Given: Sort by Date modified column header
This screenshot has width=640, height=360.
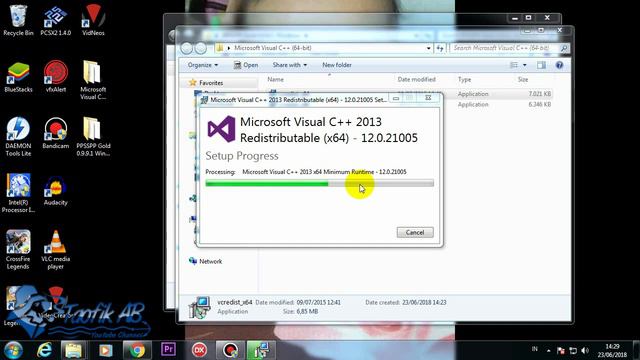Looking at the screenshot, I should pyautogui.click(x=416, y=80).
